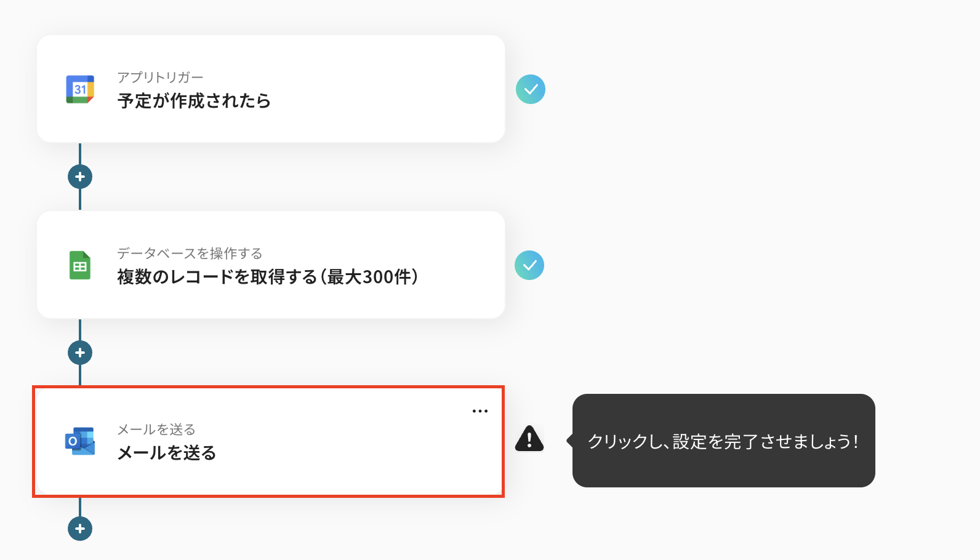Add a step after the Google Sheets step
Viewport: 980px width, 560px height.
click(x=80, y=353)
